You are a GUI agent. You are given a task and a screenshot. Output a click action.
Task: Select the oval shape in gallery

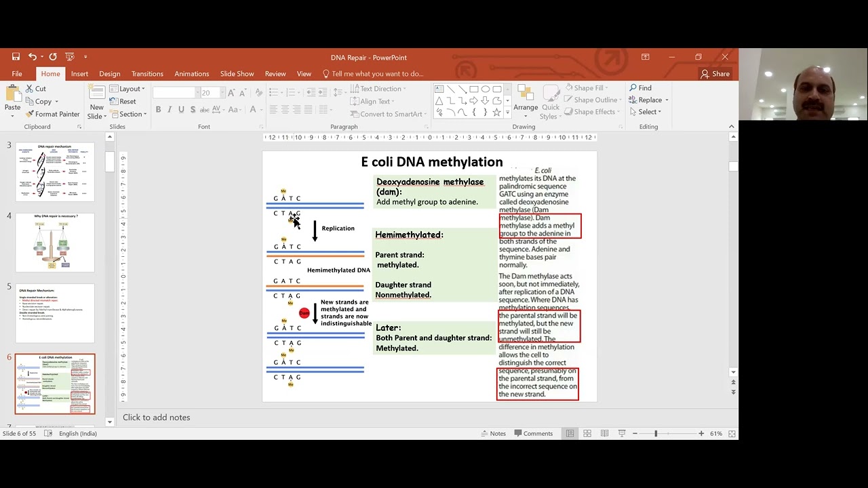pyautogui.click(x=486, y=89)
